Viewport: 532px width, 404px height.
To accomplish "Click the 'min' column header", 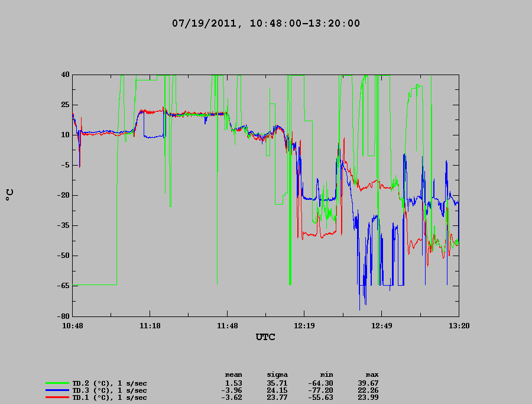I will [326, 375].
